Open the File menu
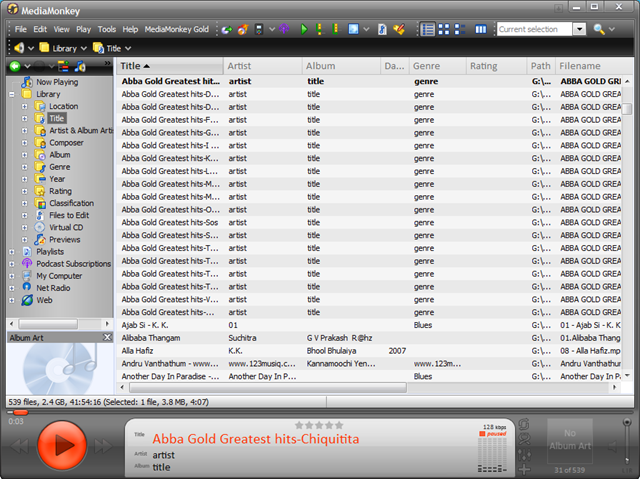 click(x=20, y=29)
